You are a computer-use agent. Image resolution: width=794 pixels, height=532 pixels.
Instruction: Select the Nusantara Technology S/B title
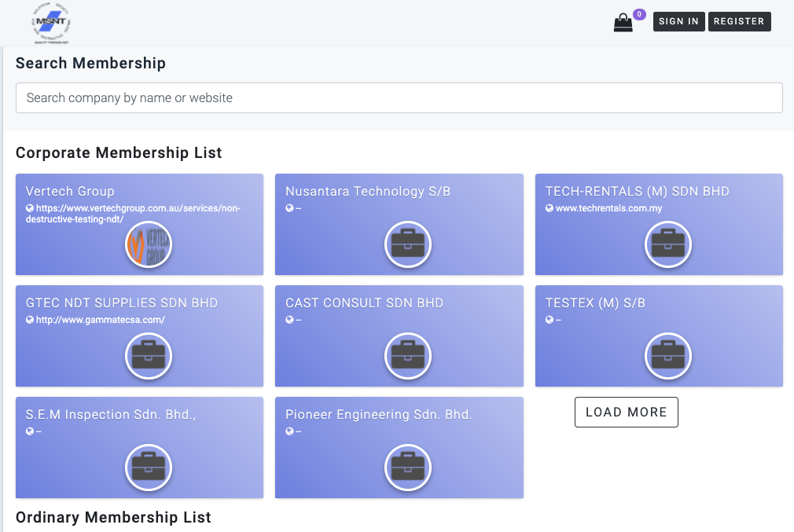368,191
